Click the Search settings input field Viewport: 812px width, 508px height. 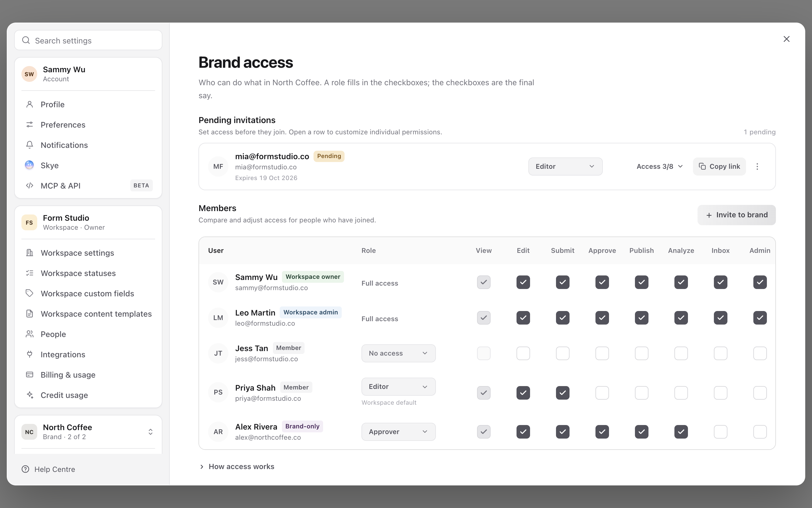click(x=88, y=40)
